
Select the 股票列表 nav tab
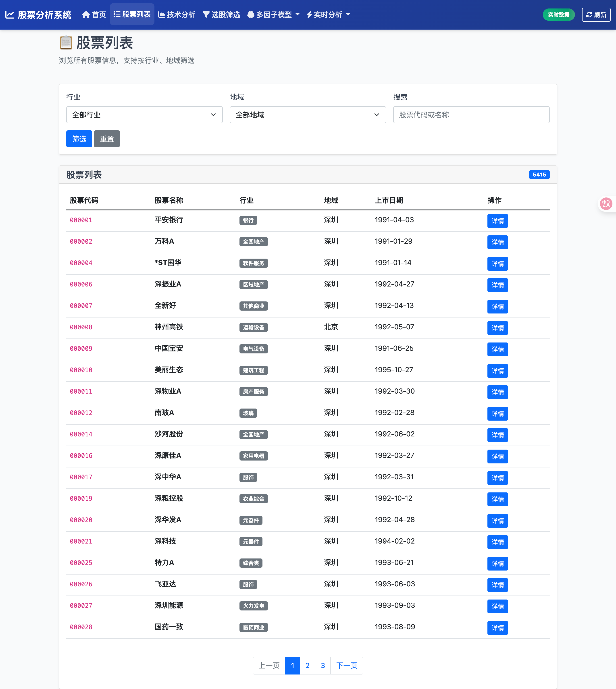point(132,15)
